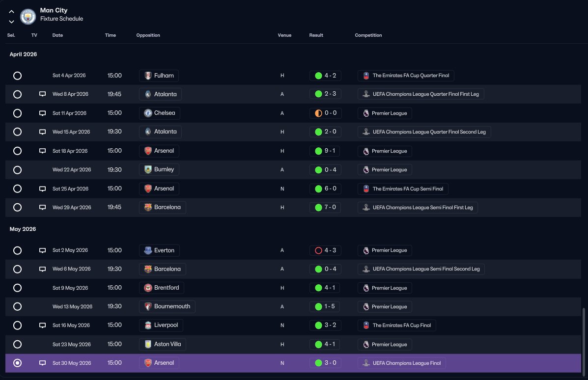Screen dimensions: 588x380
Task: Open UEFA Champions League Quarter Final First Leg
Action: pos(421,94)
